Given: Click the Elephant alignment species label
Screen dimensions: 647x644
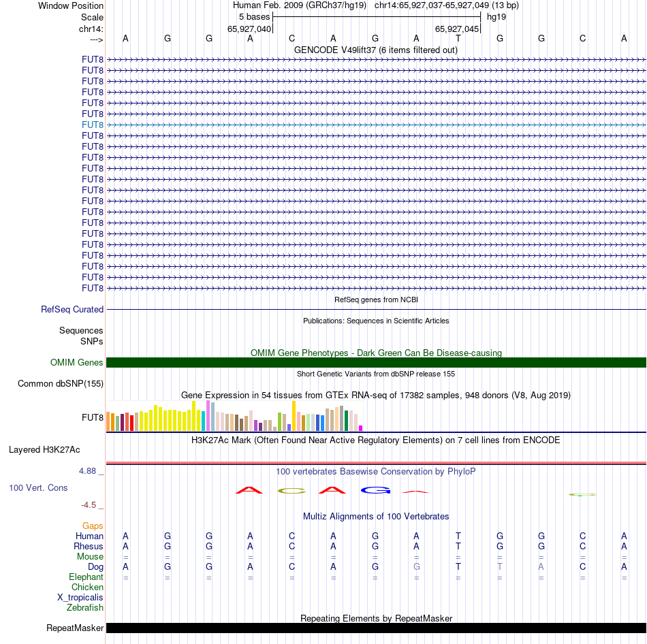Looking at the screenshot, I should [86, 577].
